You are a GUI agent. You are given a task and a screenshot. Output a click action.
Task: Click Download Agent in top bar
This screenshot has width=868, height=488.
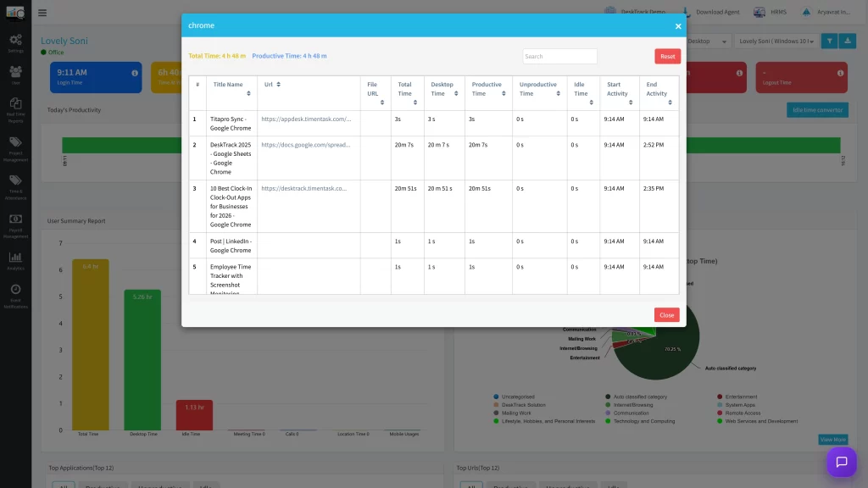711,12
